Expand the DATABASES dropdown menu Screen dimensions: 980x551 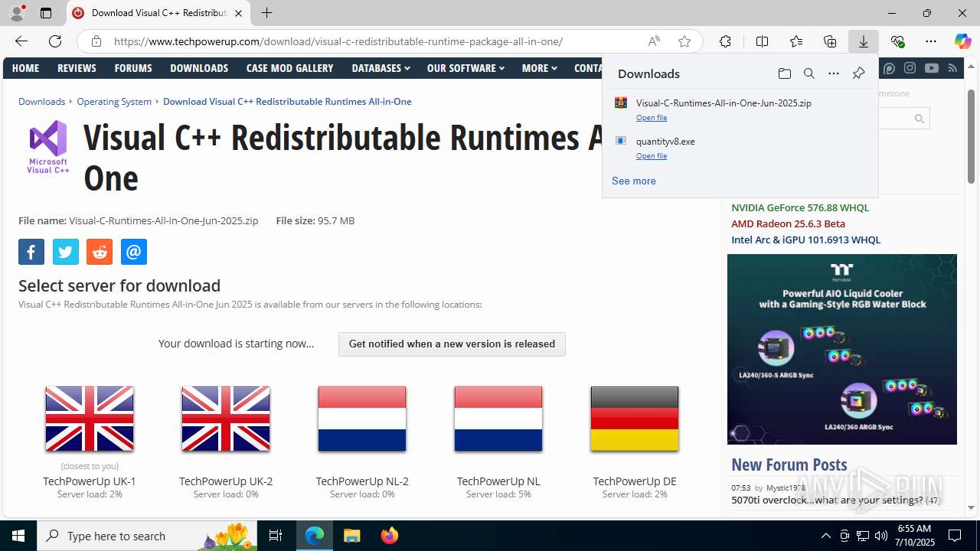(381, 68)
